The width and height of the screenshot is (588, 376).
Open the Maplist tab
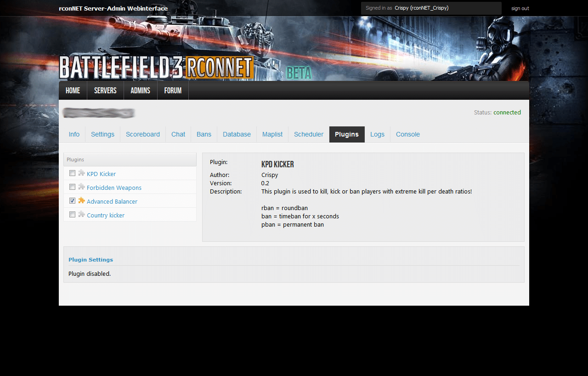point(272,134)
